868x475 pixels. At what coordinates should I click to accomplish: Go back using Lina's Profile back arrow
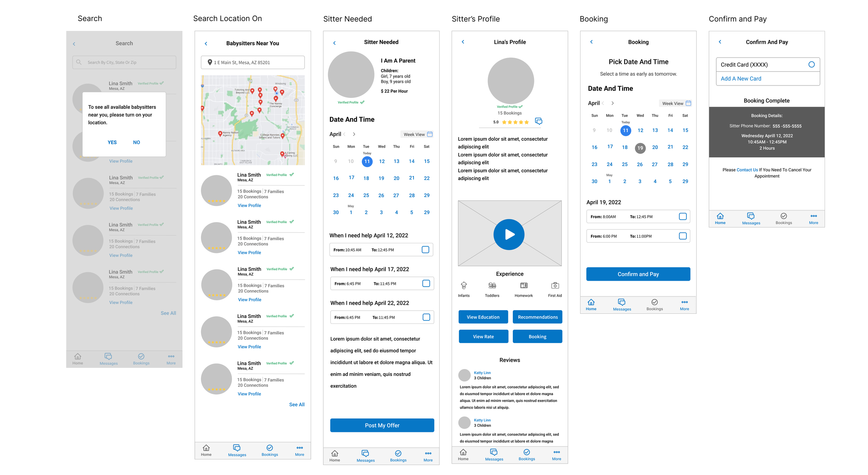[x=463, y=42]
